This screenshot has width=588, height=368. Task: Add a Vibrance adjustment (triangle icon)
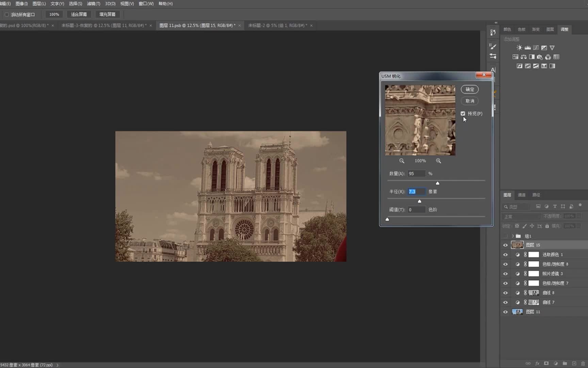click(552, 48)
